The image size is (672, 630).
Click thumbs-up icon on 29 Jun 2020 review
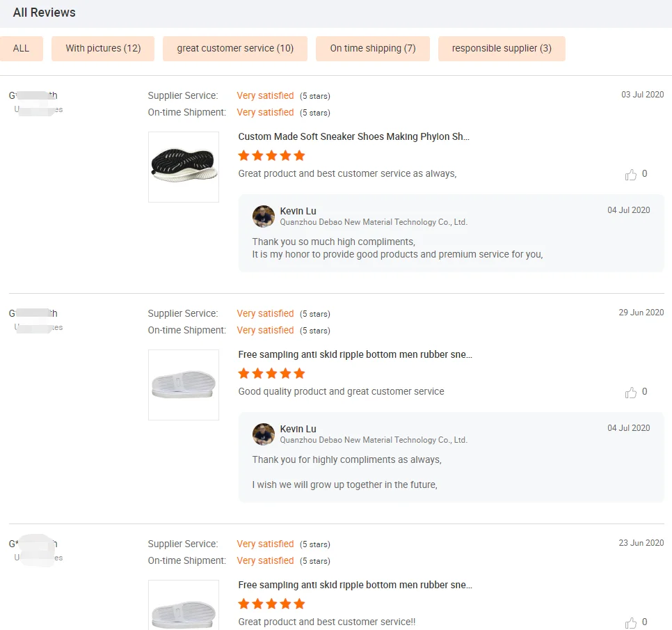coord(631,393)
